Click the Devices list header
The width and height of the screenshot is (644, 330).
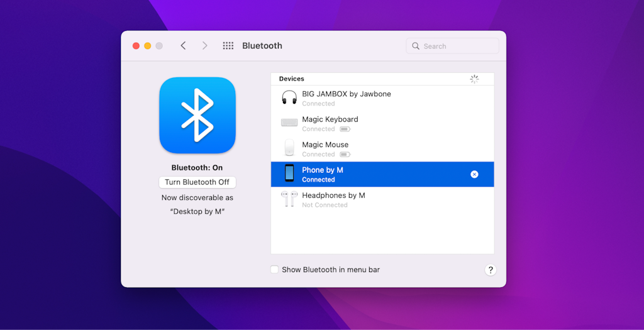pyautogui.click(x=292, y=79)
